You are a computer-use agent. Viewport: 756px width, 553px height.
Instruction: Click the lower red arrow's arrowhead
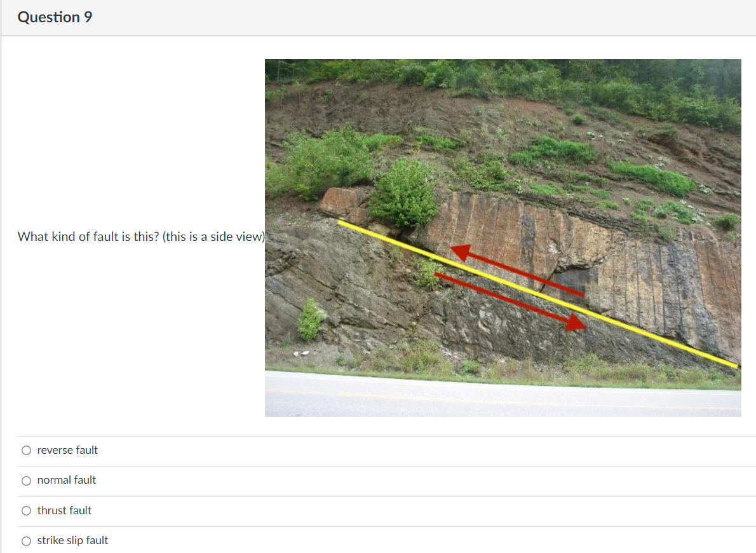pos(575,322)
